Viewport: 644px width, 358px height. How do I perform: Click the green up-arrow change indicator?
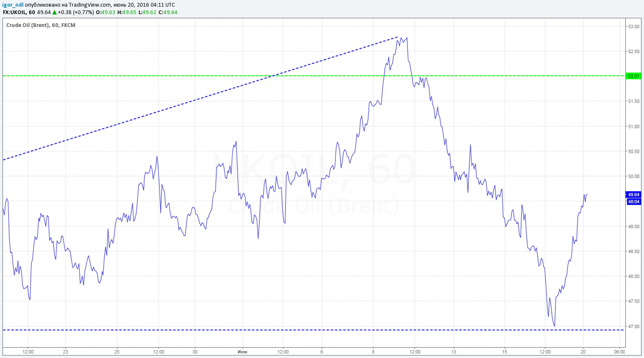[x=54, y=12]
